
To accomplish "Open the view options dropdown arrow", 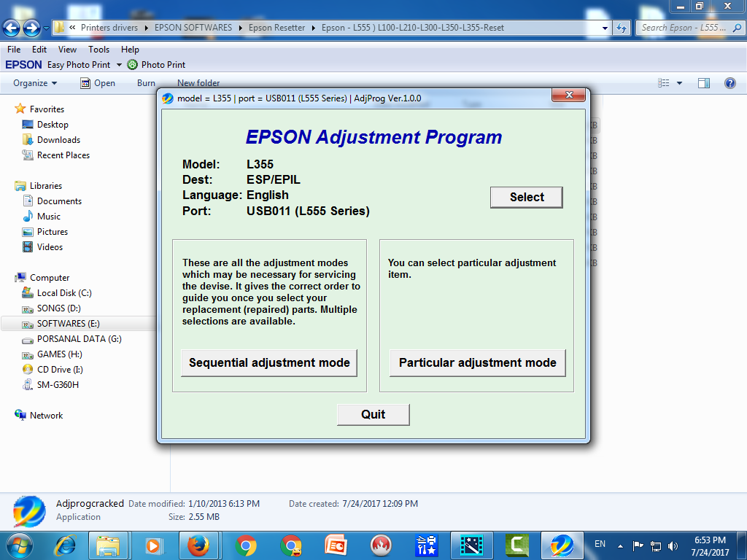I will click(x=679, y=83).
